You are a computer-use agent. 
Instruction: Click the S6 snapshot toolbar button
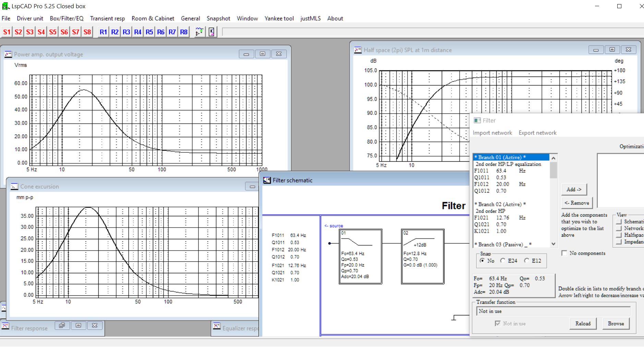point(64,32)
